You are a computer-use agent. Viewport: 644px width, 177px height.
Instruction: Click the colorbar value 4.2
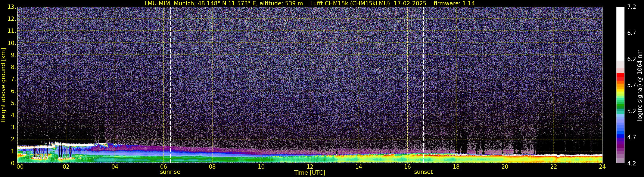tap(632, 163)
